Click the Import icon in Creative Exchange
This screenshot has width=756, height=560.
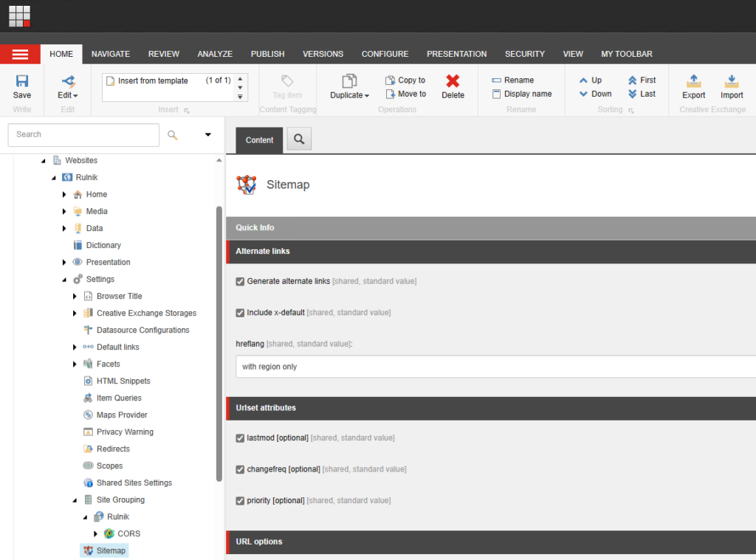pos(732,81)
